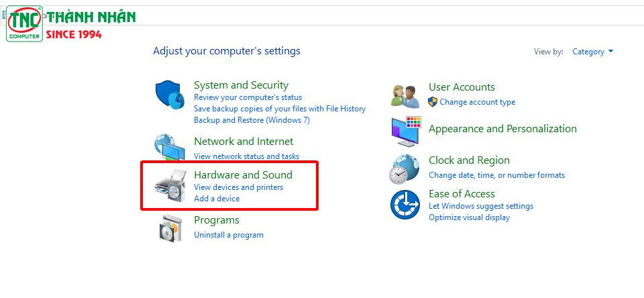Image resolution: width=644 pixels, height=298 pixels.
Task: Open the View by Category dropdown
Action: [x=592, y=52]
